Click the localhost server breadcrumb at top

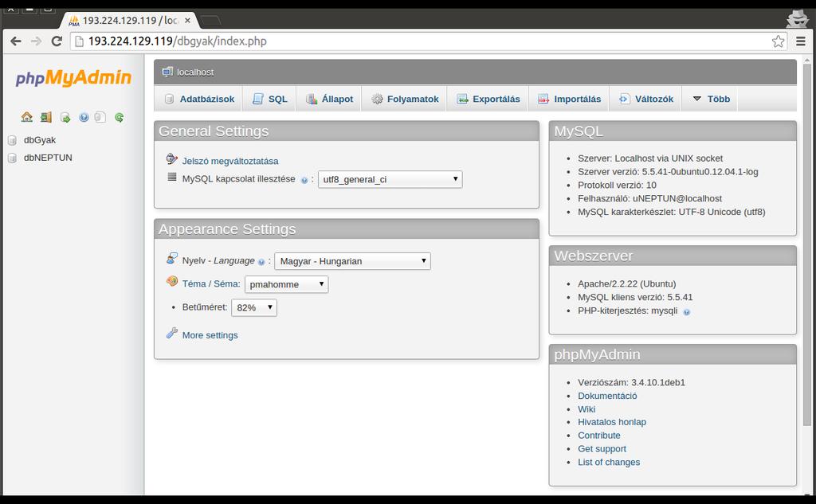pos(194,72)
